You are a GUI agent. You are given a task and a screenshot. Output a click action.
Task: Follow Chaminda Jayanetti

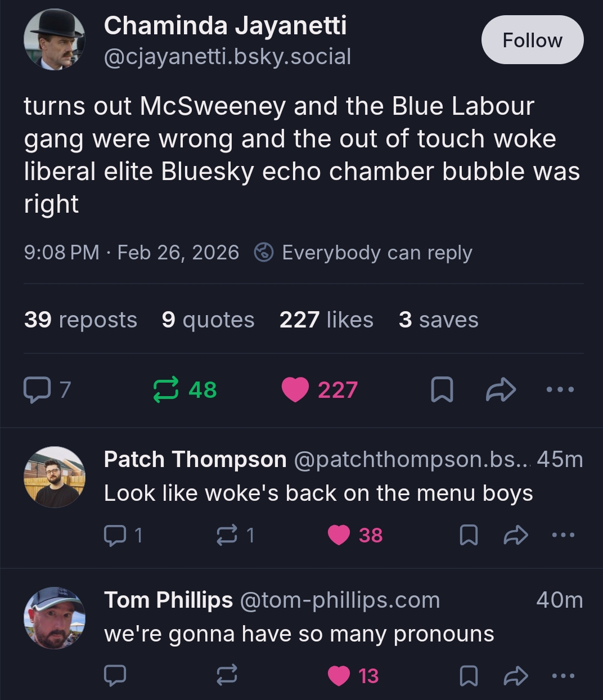coord(532,40)
